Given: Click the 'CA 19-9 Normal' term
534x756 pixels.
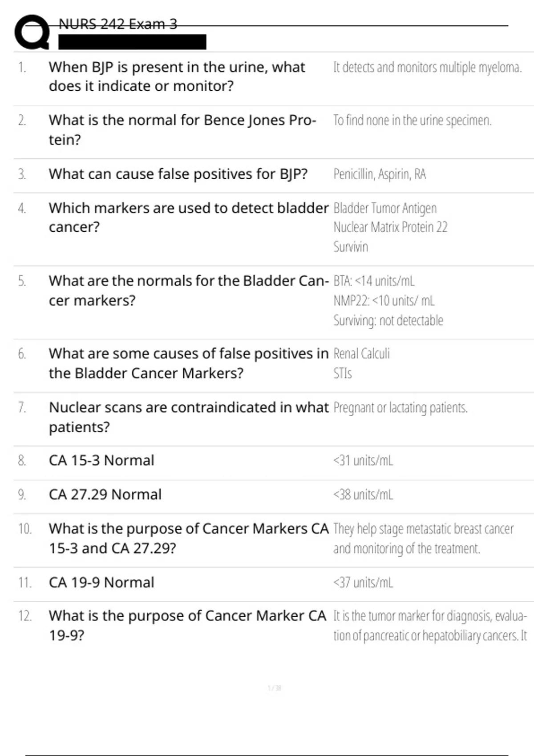Looking at the screenshot, I should coord(101,582).
